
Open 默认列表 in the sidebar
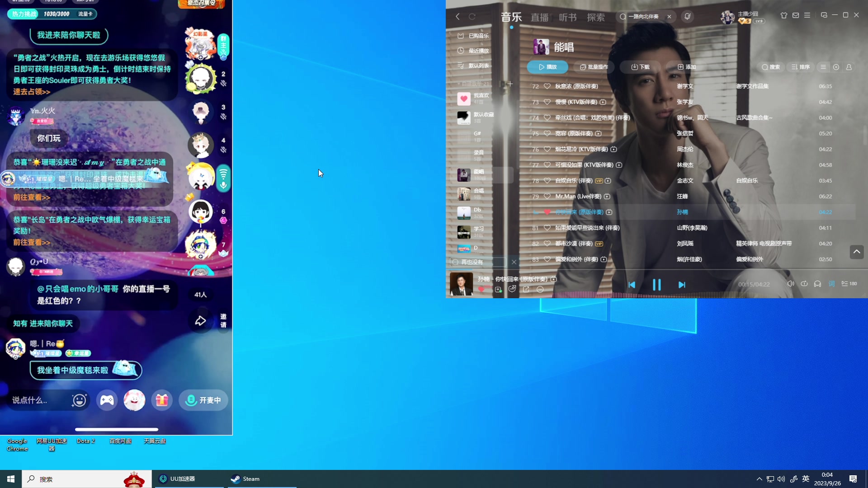[x=473, y=66]
